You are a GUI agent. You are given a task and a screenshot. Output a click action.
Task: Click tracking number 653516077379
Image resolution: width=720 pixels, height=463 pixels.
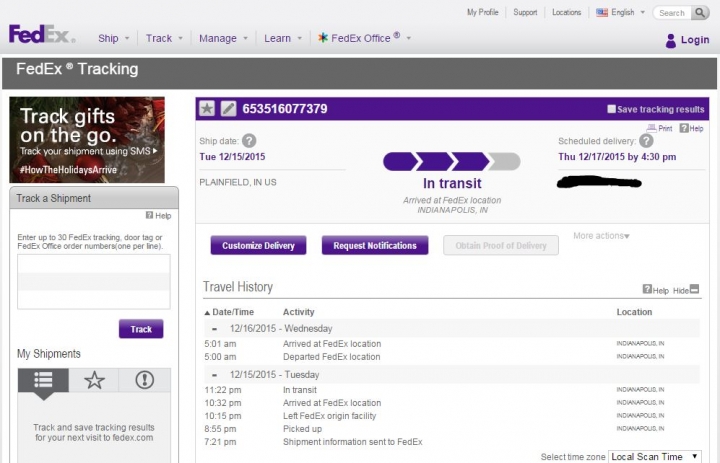[285, 109]
